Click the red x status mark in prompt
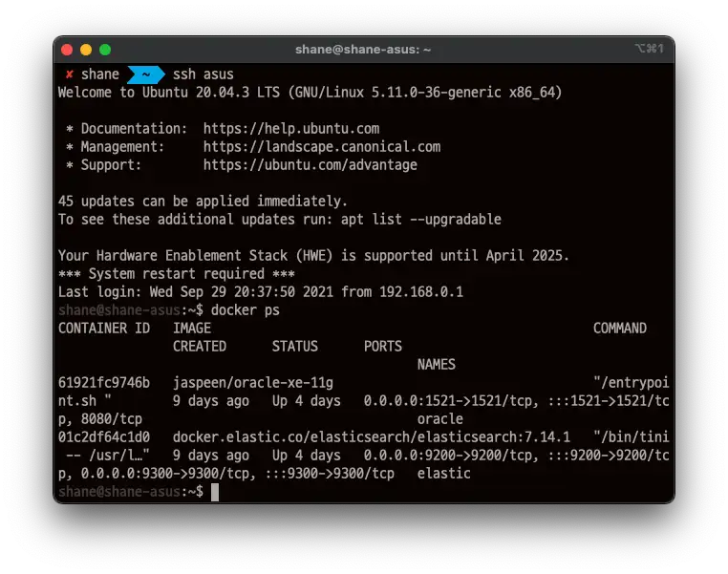Screen dimensions: 728x574 pyautogui.click(x=69, y=74)
